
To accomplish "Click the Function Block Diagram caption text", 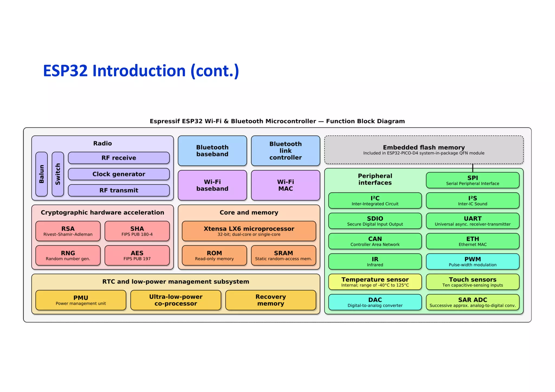I will pyautogui.click(x=277, y=121).
